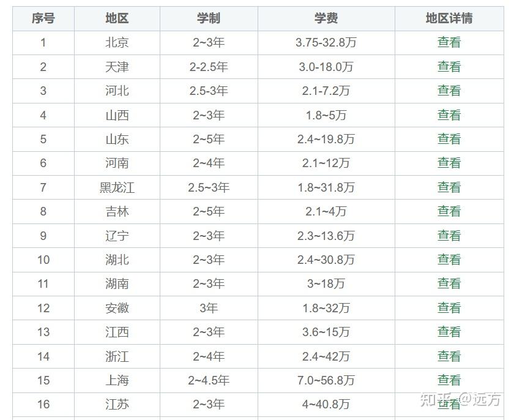Image resolution: width=514 pixels, height=420 pixels.
Task: View details for 安徽
Action: coord(449,308)
